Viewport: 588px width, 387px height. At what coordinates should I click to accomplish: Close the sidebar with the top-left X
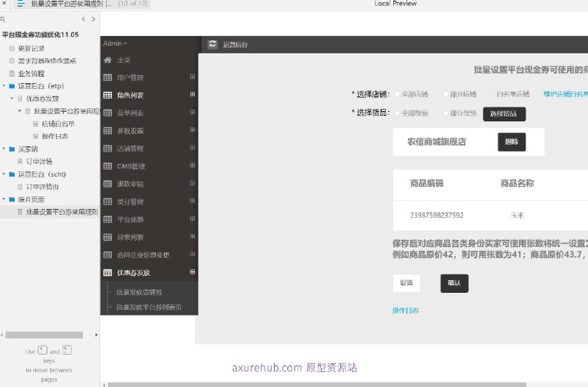(4, 3)
